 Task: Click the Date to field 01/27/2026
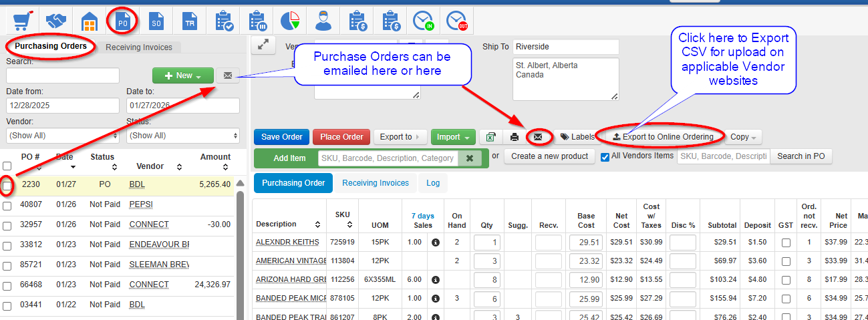(183, 106)
